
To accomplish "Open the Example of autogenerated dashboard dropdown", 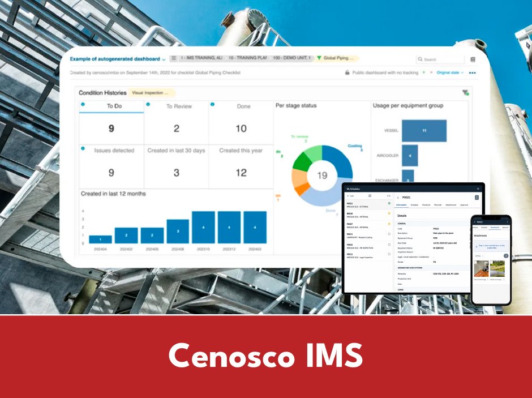I will (118, 59).
